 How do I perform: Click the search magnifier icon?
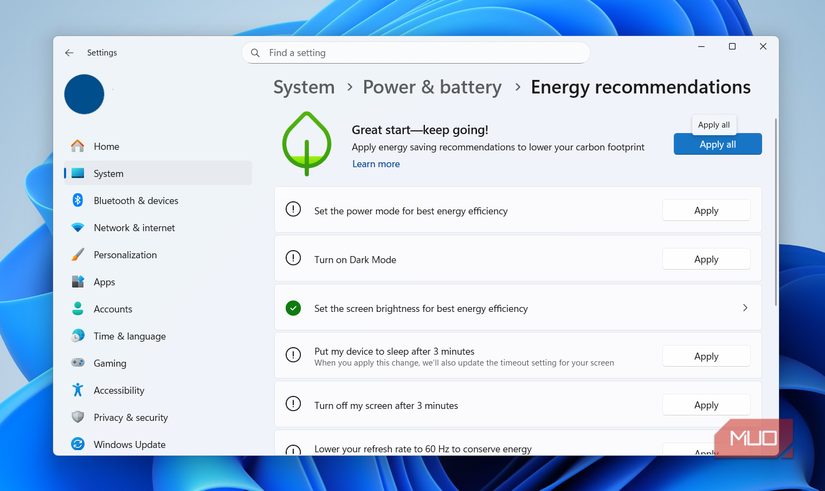[255, 53]
